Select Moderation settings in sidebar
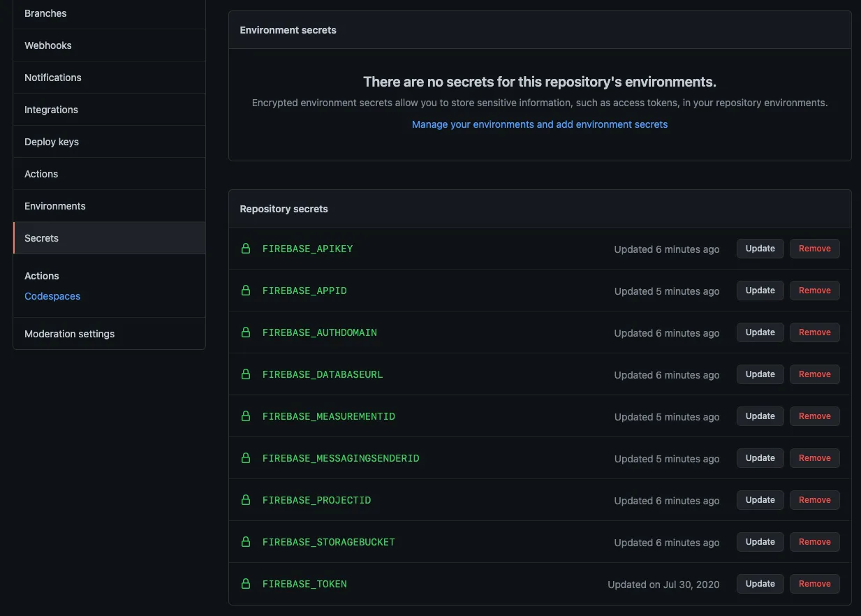The height and width of the screenshot is (616, 861). [70, 334]
